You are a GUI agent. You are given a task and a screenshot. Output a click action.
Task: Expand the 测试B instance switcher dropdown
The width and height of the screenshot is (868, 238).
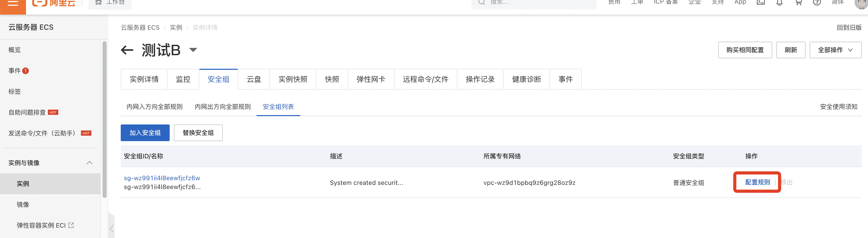[x=193, y=50]
